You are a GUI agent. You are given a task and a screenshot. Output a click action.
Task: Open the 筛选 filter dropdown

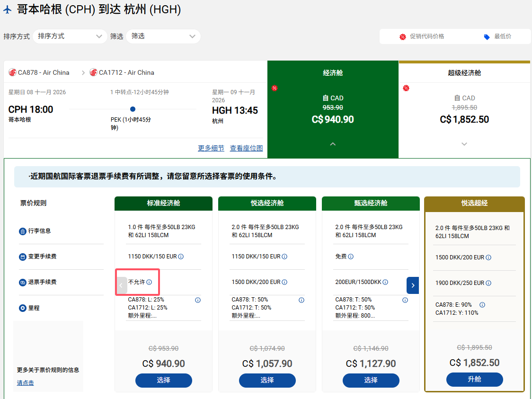(163, 36)
